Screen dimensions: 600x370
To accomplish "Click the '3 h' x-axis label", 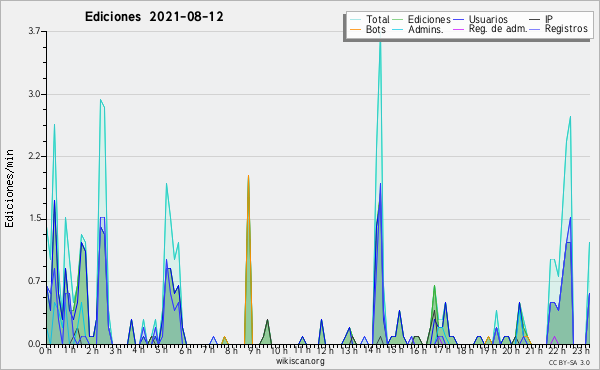I will (116, 350).
